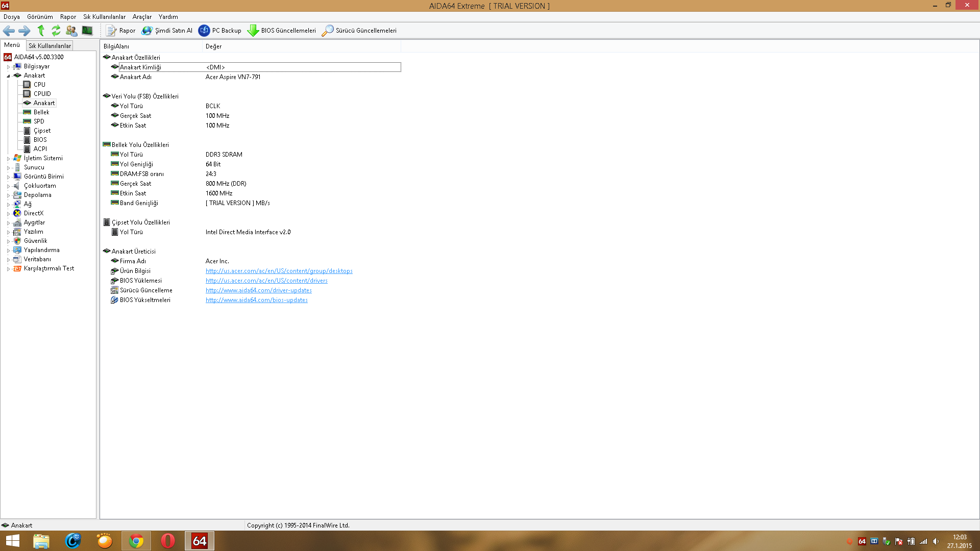Open aida64 driver-updates link
Screen dimensions: 980x551
point(258,290)
